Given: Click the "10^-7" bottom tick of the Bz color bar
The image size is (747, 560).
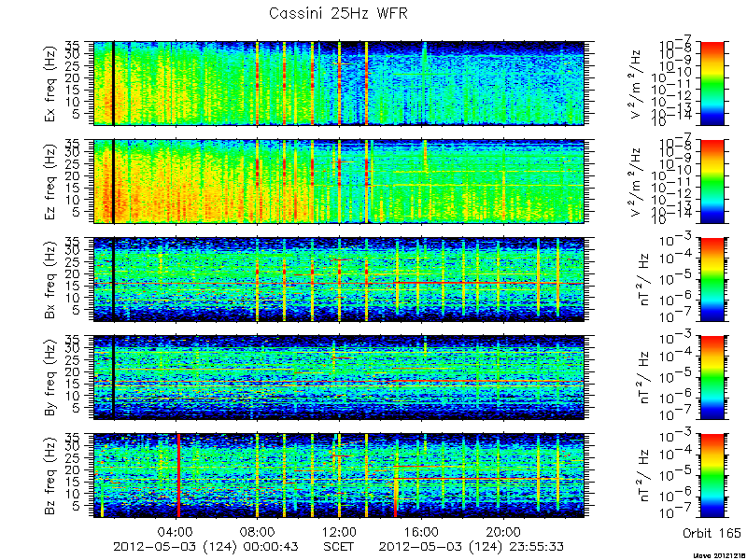Looking at the screenshot, I should [676, 511].
